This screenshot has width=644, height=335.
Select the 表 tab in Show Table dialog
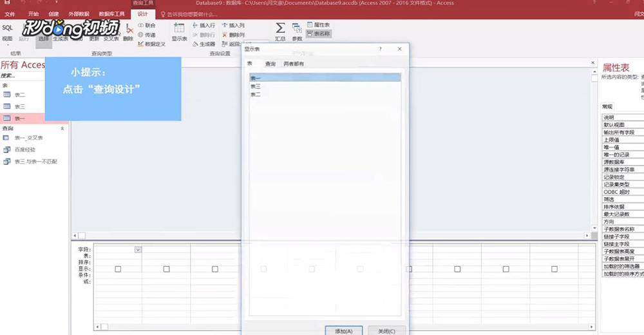250,64
